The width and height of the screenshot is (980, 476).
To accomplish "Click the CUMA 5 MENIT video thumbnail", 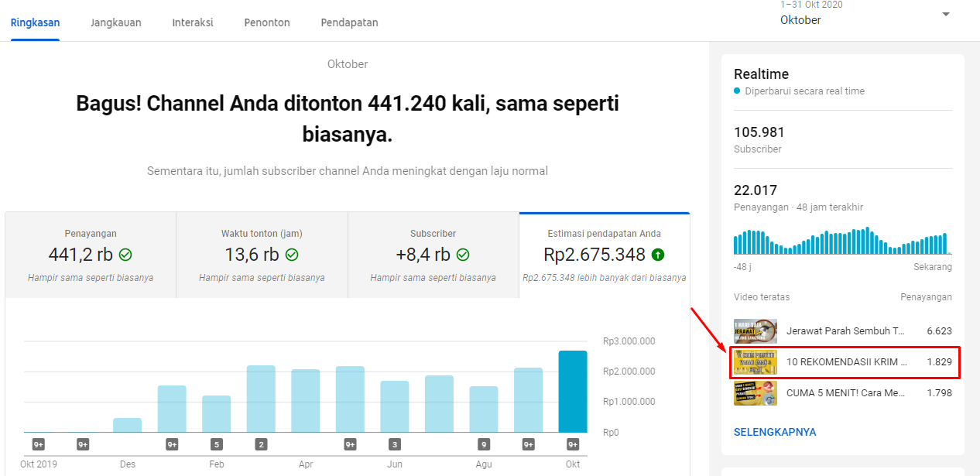I will coord(755,393).
